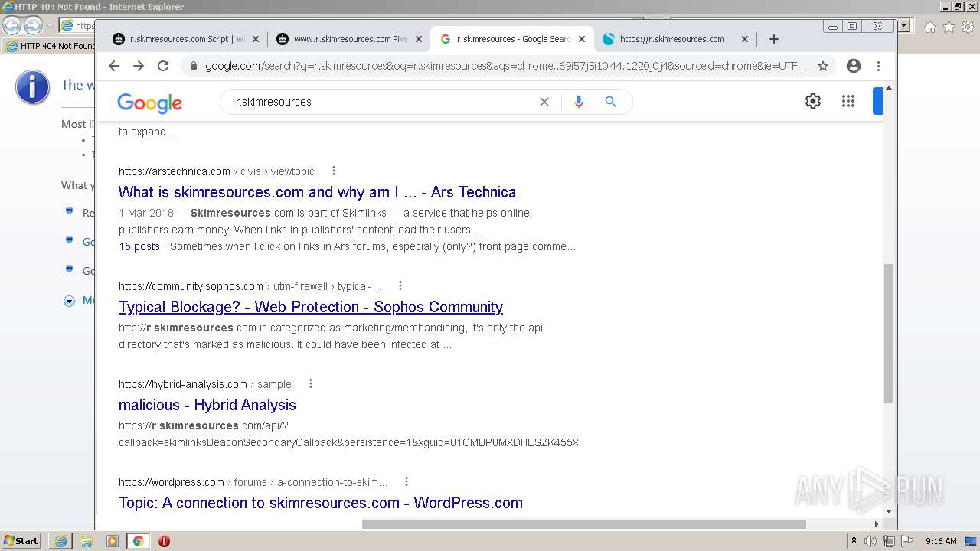Open the Windows Start menu

pos(21,541)
